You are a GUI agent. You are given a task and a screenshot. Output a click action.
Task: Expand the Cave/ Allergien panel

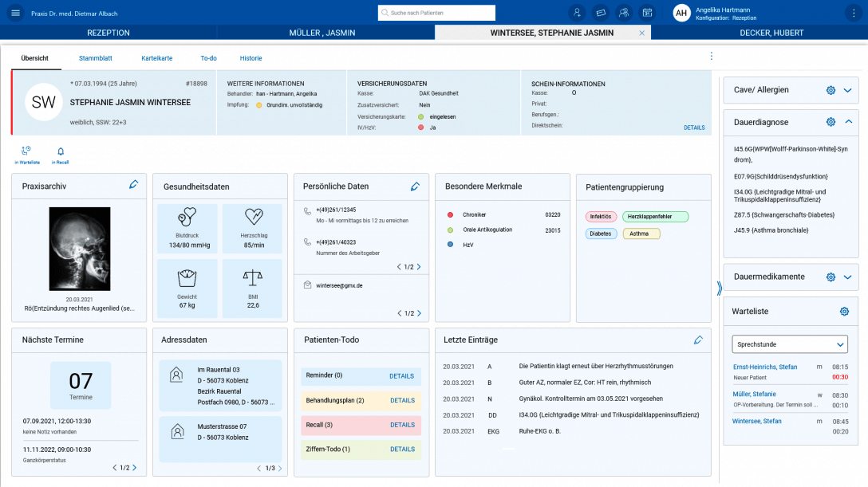[848, 90]
